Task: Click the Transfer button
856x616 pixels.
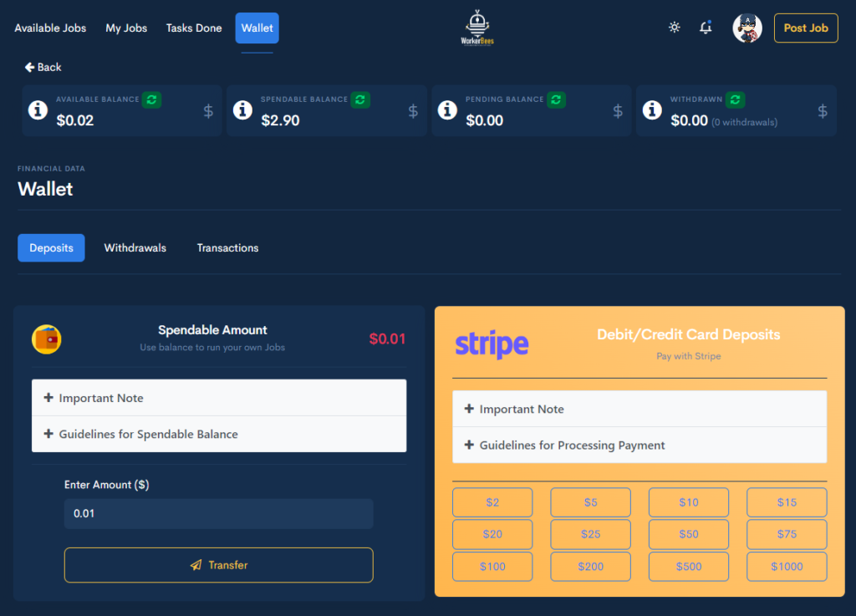Action: click(218, 565)
